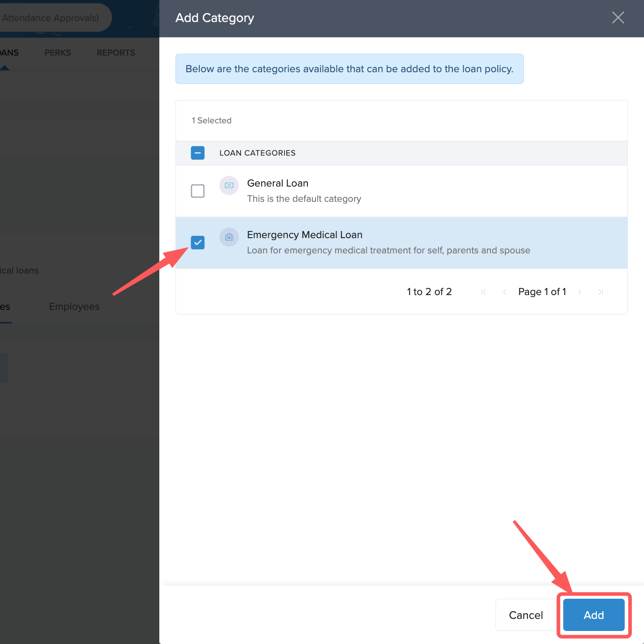Jump to first page of categories
This screenshot has height=644, width=644.
[484, 292]
